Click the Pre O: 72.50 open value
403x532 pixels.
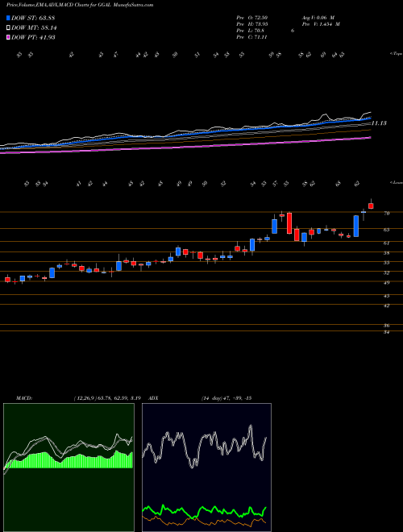[x=252, y=18]
